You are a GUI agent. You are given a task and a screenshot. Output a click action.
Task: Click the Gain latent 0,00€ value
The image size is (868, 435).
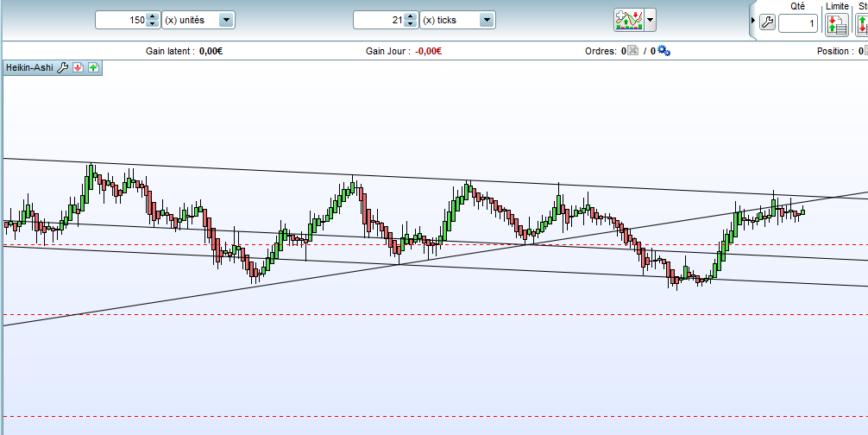[211, 51]
